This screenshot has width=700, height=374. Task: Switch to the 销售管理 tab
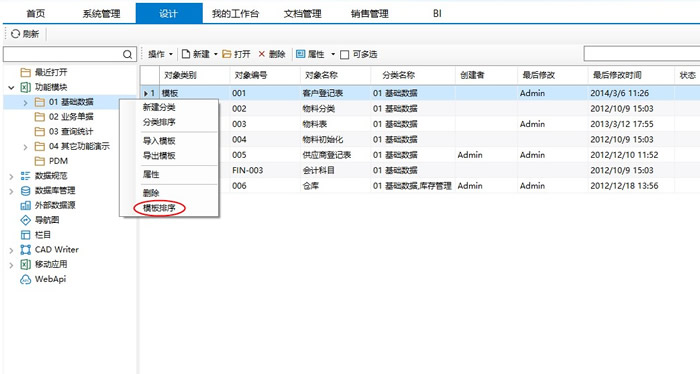[370, 13]
